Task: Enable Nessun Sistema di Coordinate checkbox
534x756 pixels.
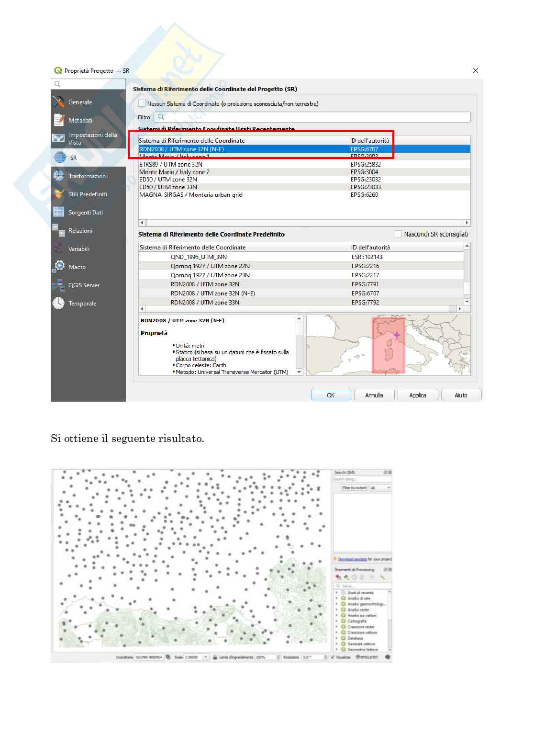Action: [x=142, y=103]
